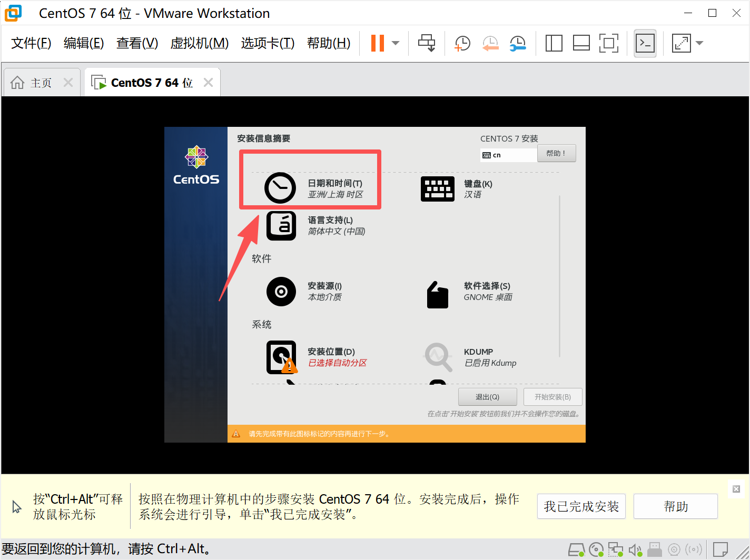This screenshot has width=750, height=560.
Task: Expand the power options dropdown beside the pause icon
Action: click(x=396, y=43)
